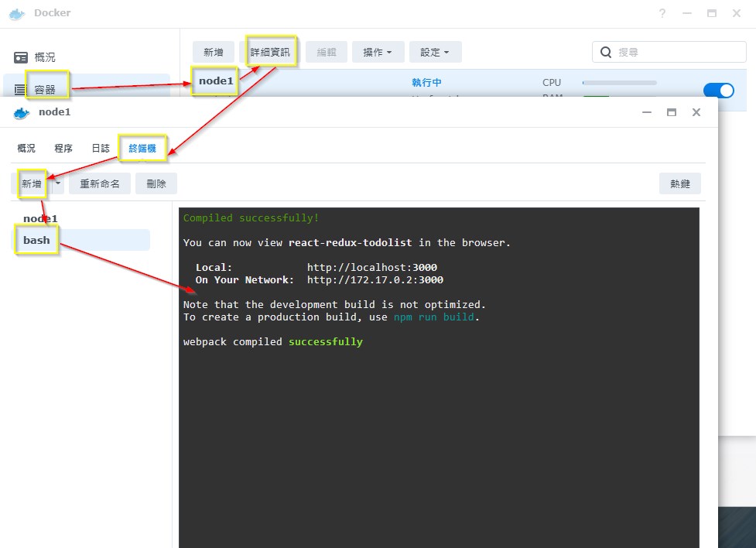Toggle the node1 container power switch
The image size is (756, 548).
pos(718,91)
